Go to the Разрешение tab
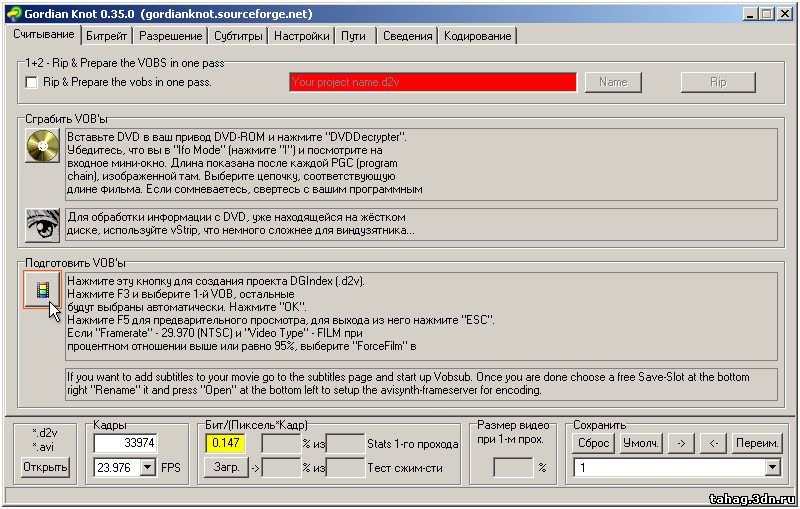800x509 pixels. 170,36
